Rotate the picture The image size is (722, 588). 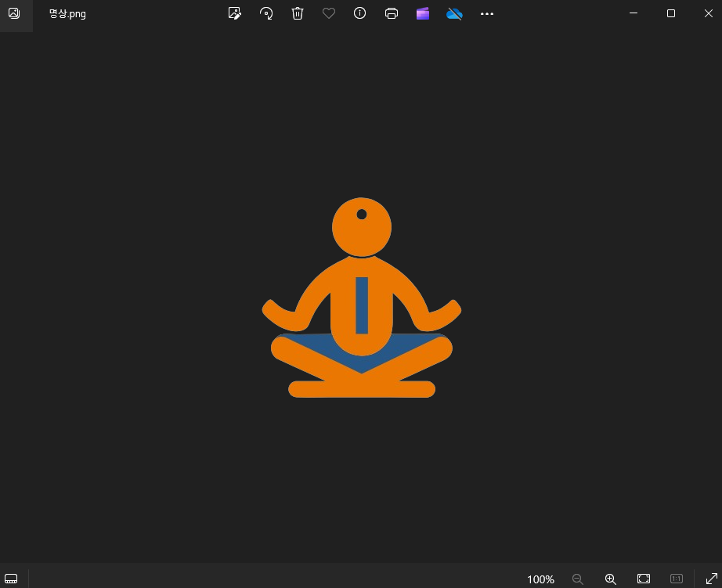(266, 13)
